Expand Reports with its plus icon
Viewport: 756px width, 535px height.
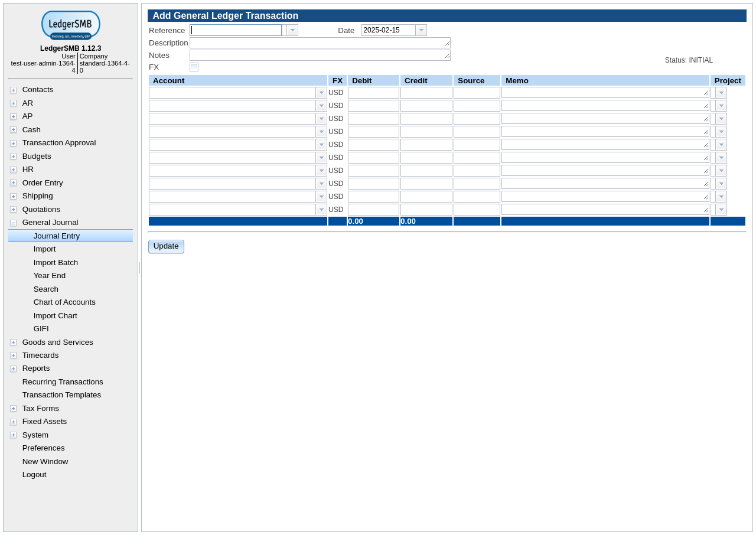(x=13, y=369)
